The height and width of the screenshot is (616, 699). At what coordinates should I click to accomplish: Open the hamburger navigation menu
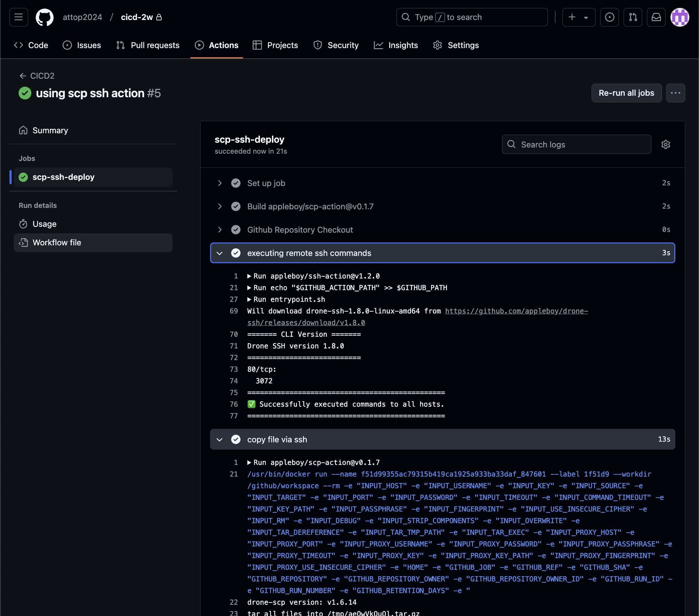[19, 17]
